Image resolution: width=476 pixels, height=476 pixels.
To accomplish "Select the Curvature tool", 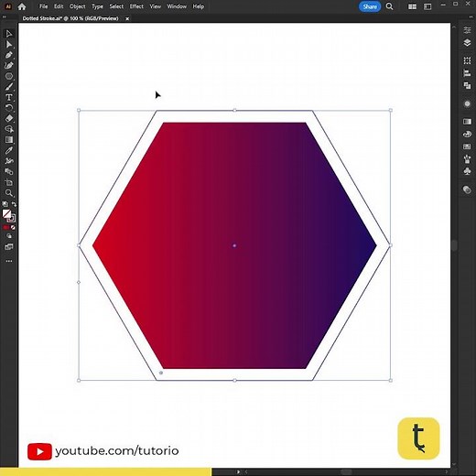I will click(x=8, y=66).
